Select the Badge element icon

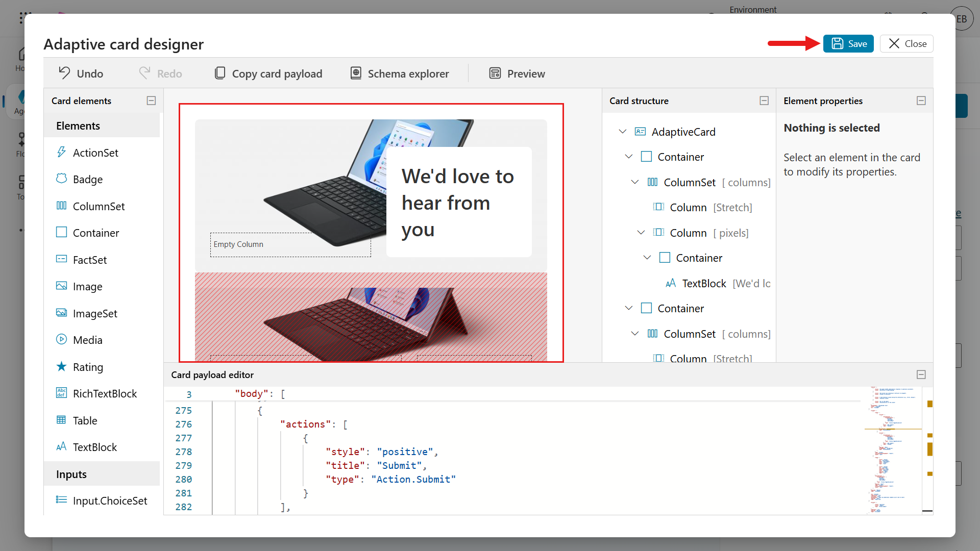tap(61, 179)
